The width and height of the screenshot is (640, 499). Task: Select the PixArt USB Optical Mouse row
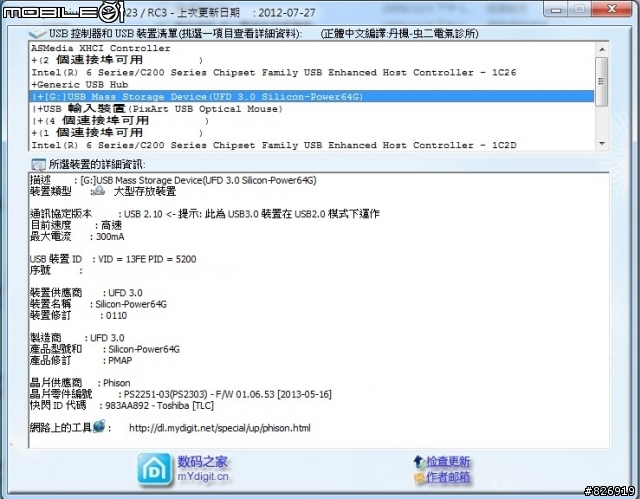[x=312, y=109]
